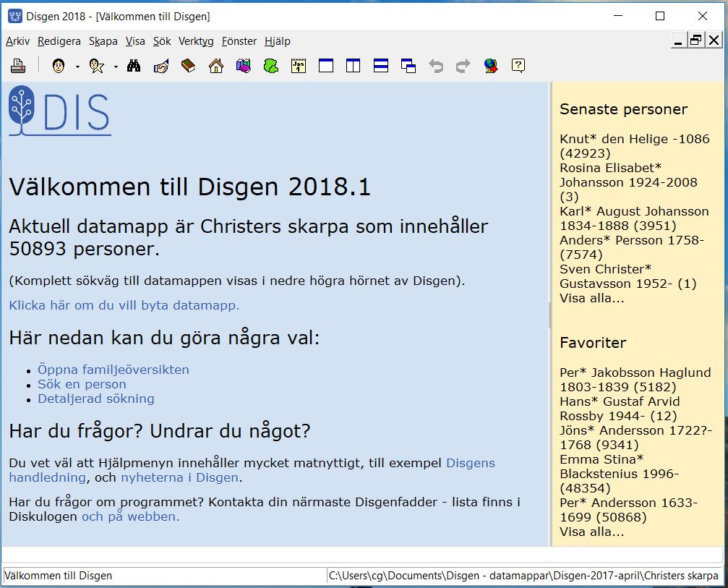This screenshot has width=728, height=588.
Task: Close the inner Välkommen document window
Action: click(x=714, y=41)
